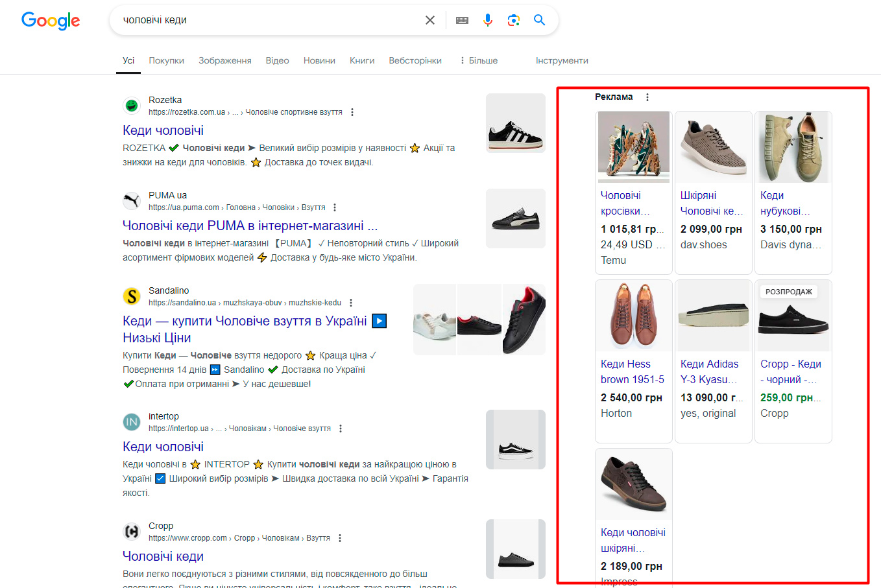The image size is (881, 588).
Task: Open 'Кеди Adidas Y-3 Kyasu…' ad
Action: (710, 371)
